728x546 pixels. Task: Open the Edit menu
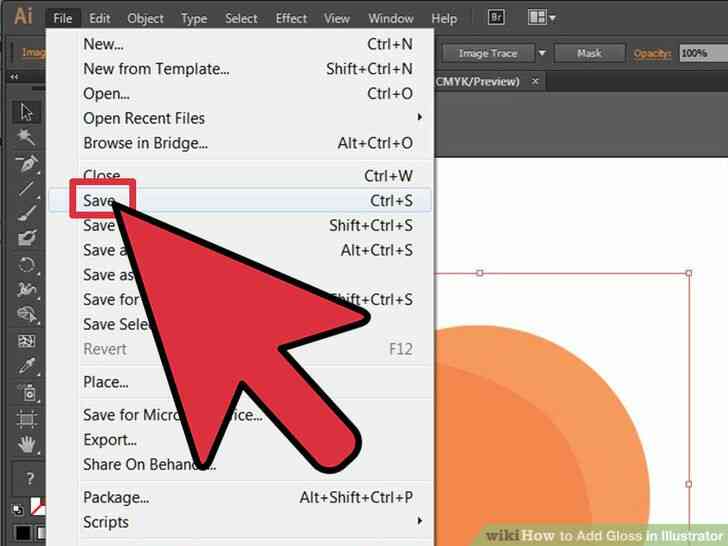click(99, 19)
